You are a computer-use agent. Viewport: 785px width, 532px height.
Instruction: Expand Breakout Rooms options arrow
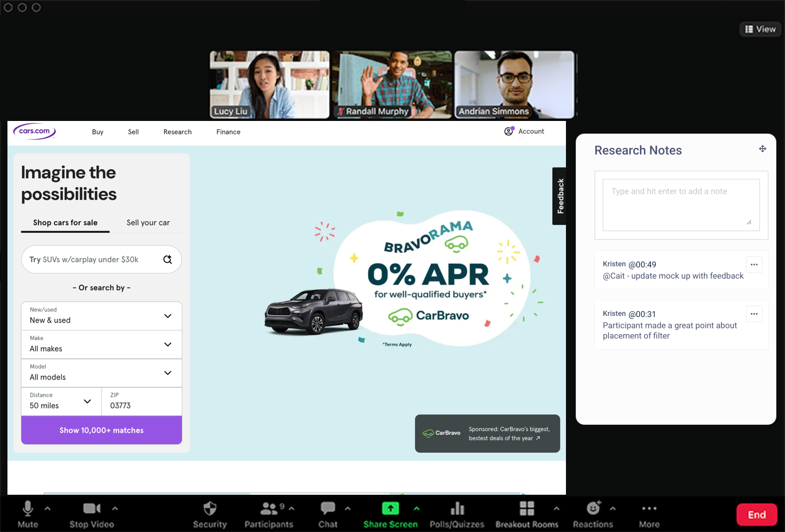coord(556,508)
